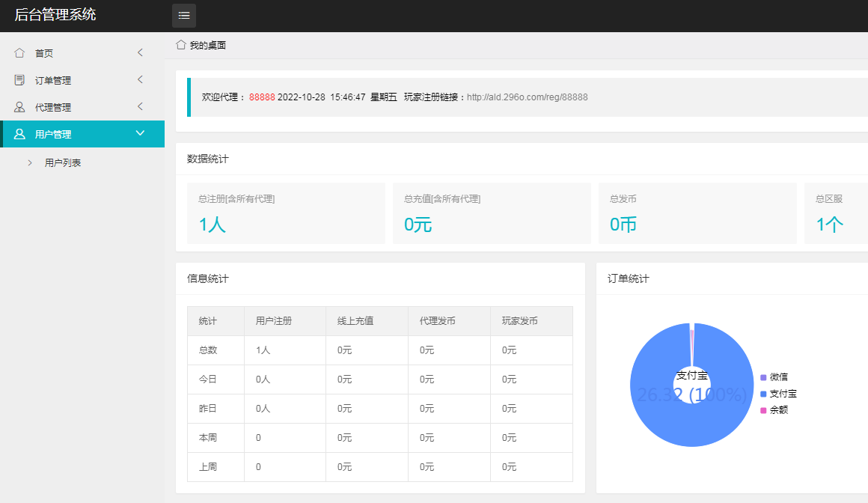Click the order list icon beside 订单管理
The height and width of the screenshot is (503, 868).
coord(19,80)
